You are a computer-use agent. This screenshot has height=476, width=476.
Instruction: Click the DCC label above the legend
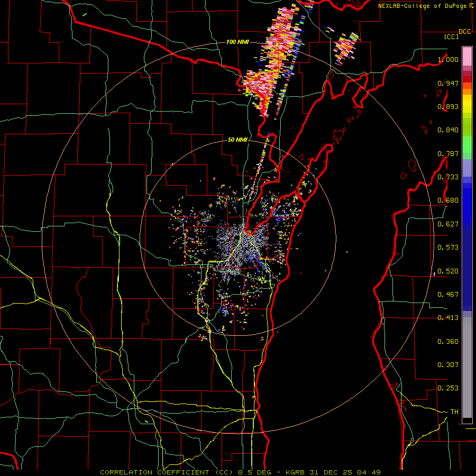tap(465, 32)
